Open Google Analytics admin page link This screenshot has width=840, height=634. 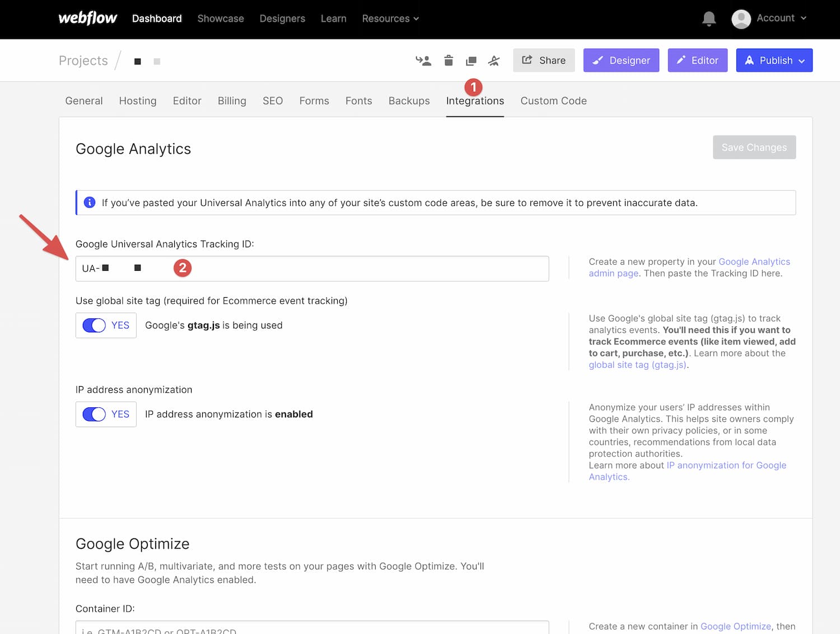(x=689, y=267)
